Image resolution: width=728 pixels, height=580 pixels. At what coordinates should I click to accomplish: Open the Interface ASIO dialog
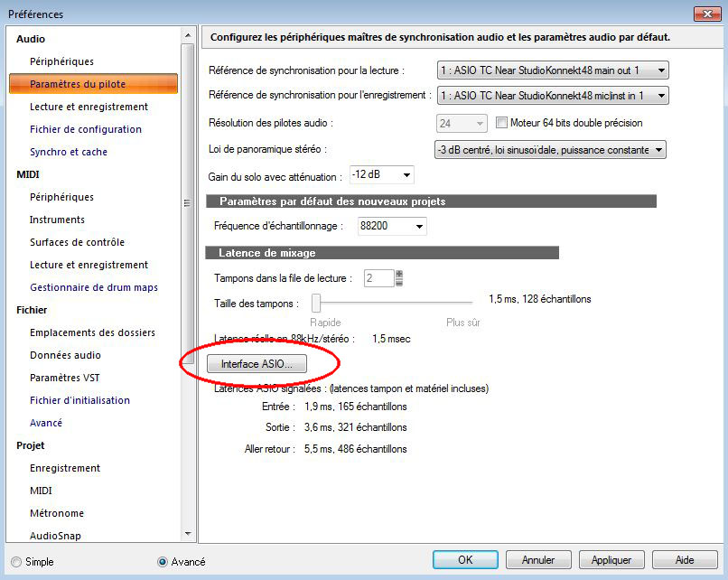pos(257,364)
